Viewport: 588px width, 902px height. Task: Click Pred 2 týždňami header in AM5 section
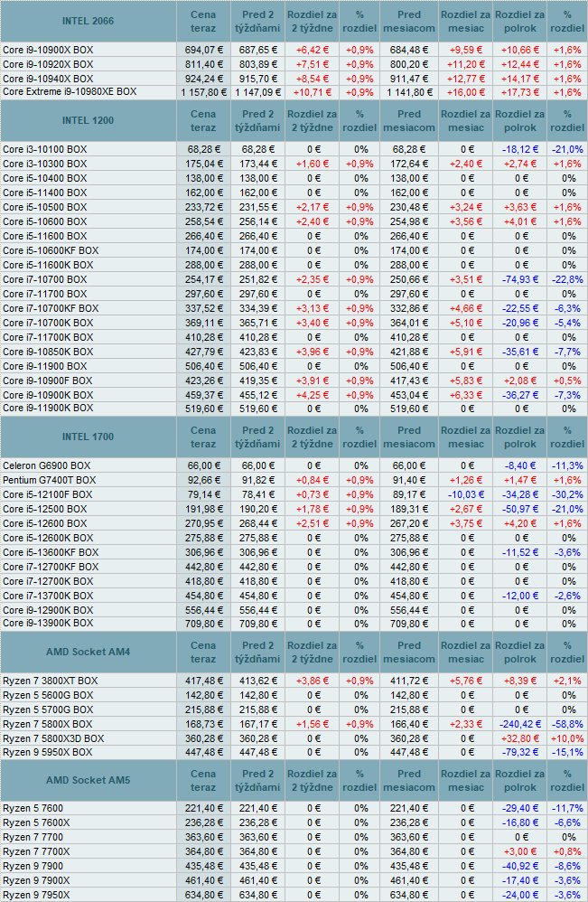[257, 781]
